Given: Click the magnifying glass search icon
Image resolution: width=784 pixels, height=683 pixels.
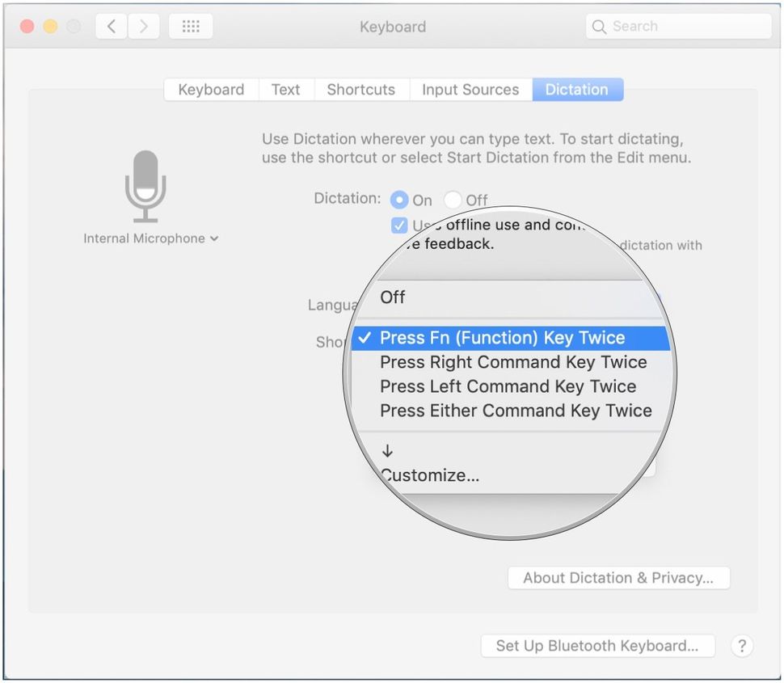Looking at the screenshot, I should [599, 26].
